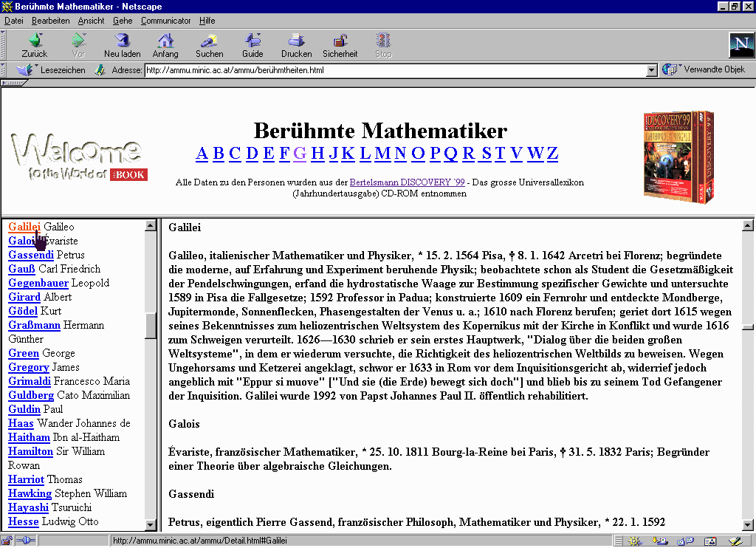The width and height of the screenshot is (756, 548).
Task: Click the Adresse URL input field
Action: tap(396, 70)
